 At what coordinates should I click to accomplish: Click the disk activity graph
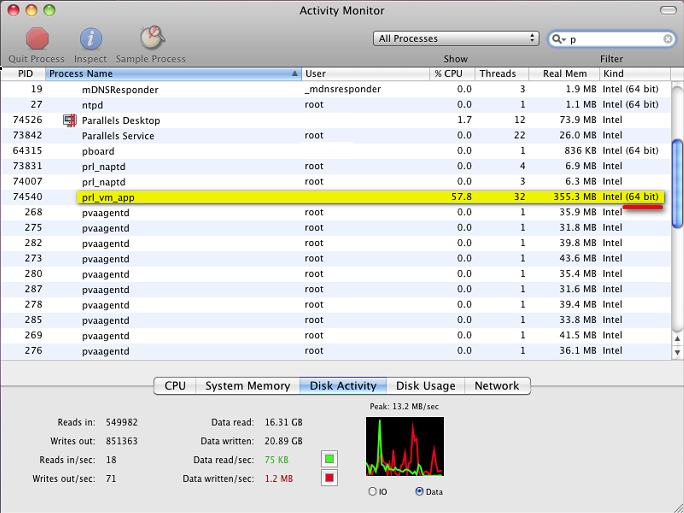click(x=405, y=446)
